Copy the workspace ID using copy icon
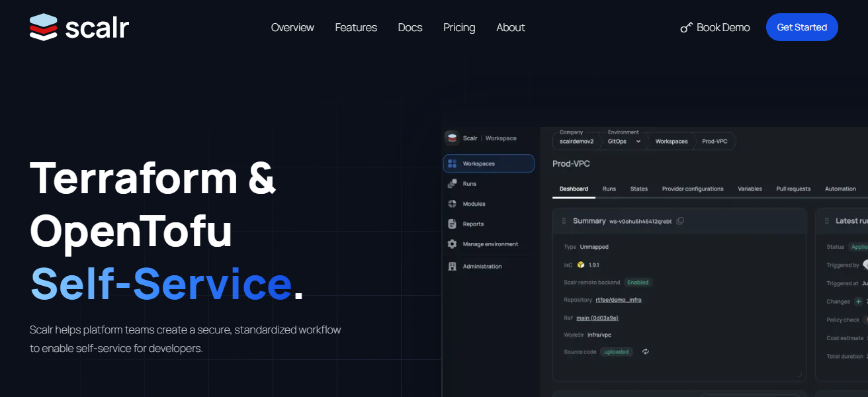The image size is (868, 397). 680,221
